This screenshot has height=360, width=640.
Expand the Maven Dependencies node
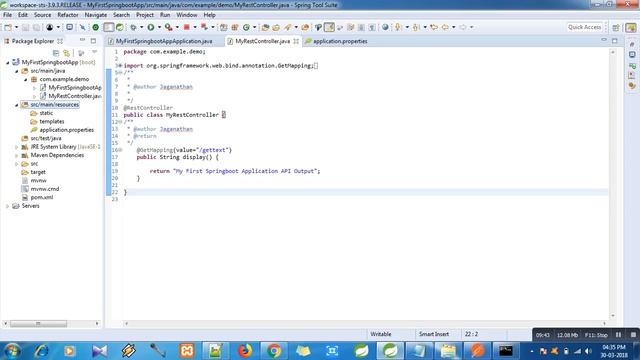click(17, 156)
